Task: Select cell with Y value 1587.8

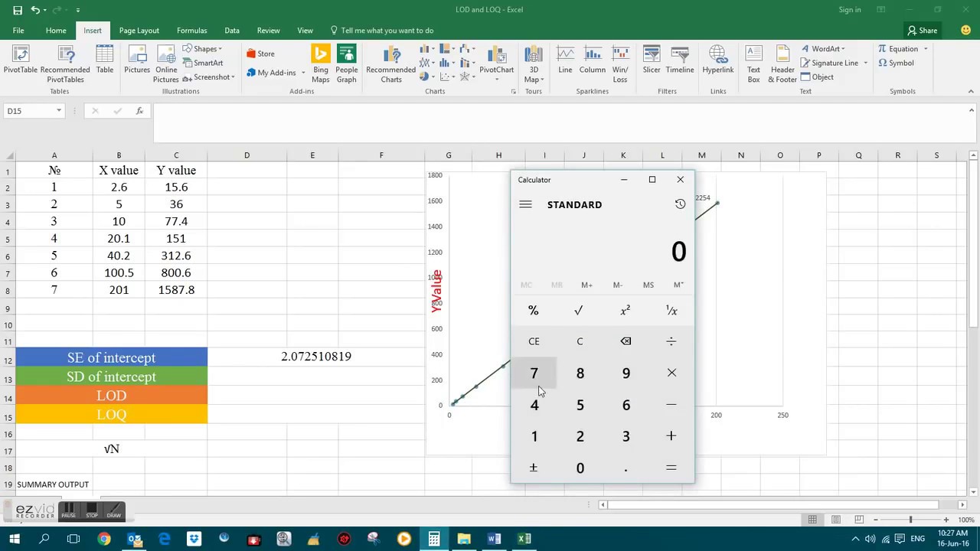Action: pyautogui.click(x=176, y=290)
